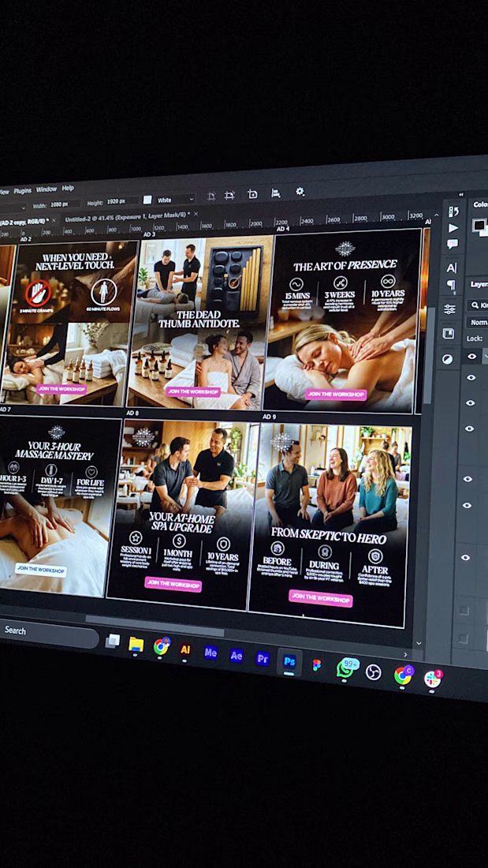Image resolution: width=488 pixels, height=868 pixels.
Task: Open the Adjustments half-circle panel icon
Action: (448, 359)
